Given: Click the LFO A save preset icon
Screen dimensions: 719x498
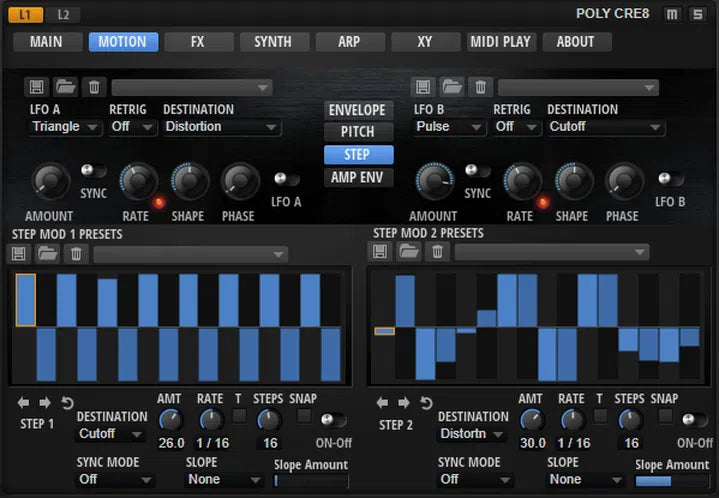Looking at the screenshot, I should [37, 87].
